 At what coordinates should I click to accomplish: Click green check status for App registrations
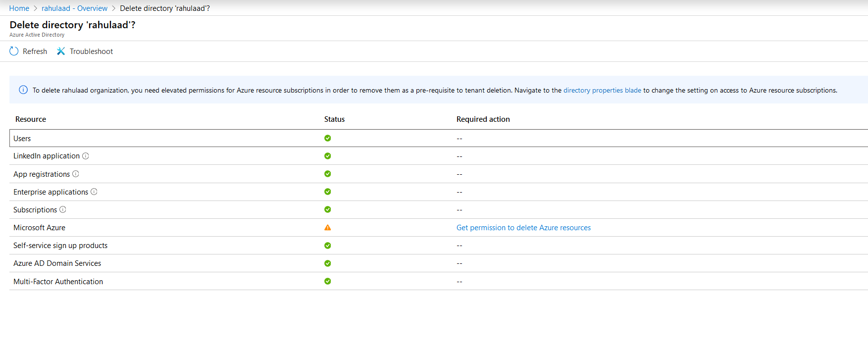click(328, 174)
